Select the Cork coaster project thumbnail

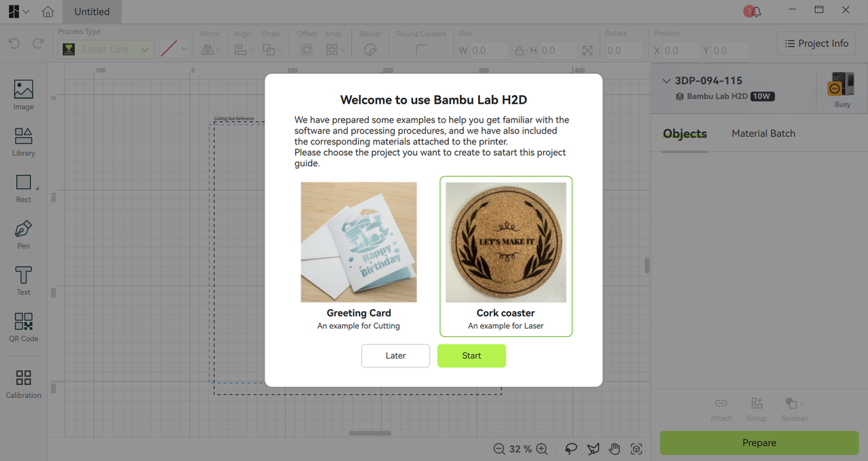click(x=506, y=242)
